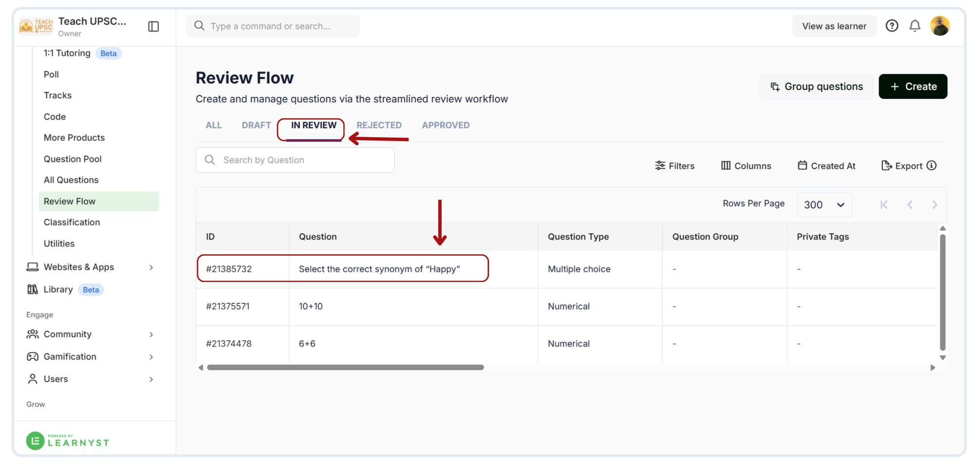Export the question list

tap(902, 166)
